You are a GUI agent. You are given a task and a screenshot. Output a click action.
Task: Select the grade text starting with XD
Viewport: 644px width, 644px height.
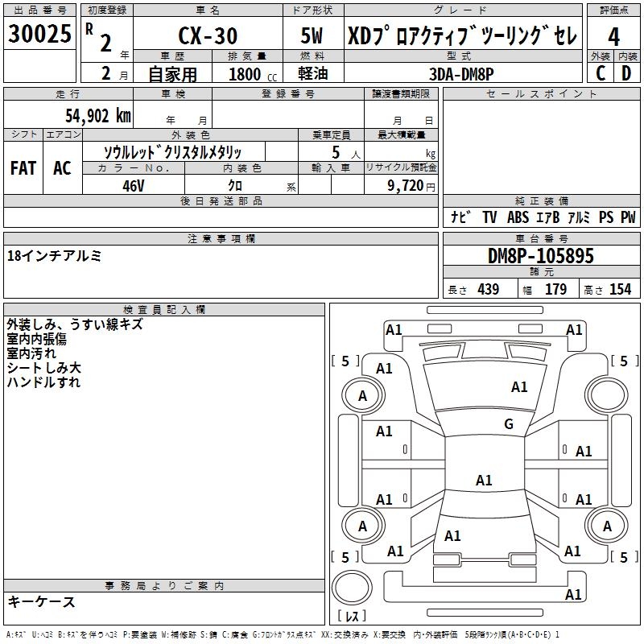pos(462,35)
